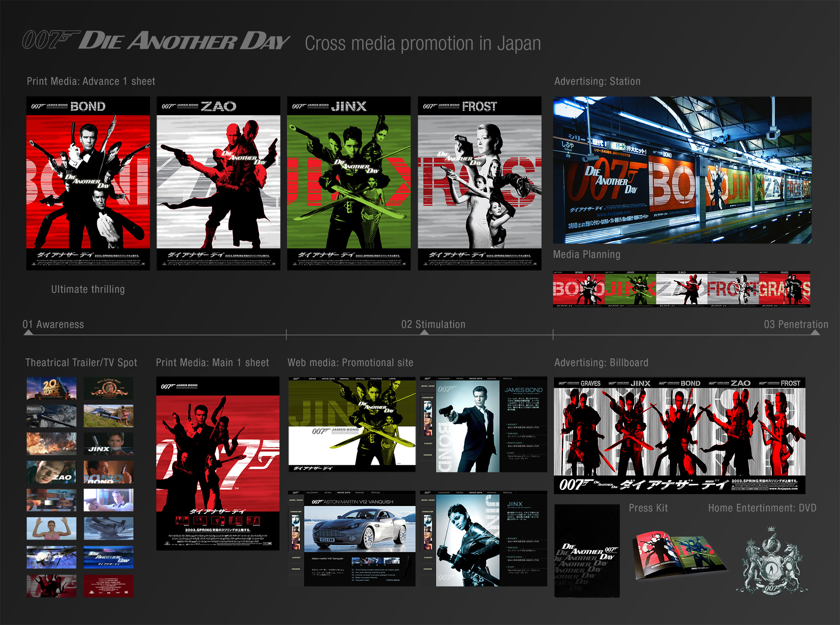Viewport: 840px width, 625px height.
Task: Select the 007 Die Another Day title logo
Action: point(156,40)
